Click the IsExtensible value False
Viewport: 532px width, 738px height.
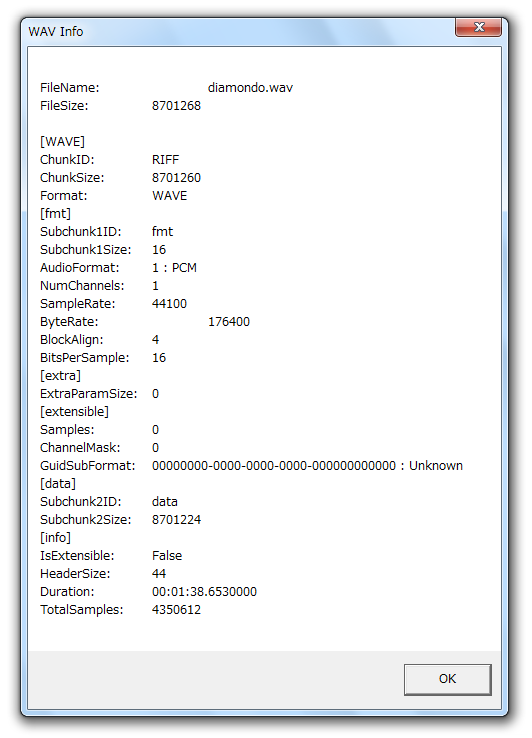(x=167, y=556)
